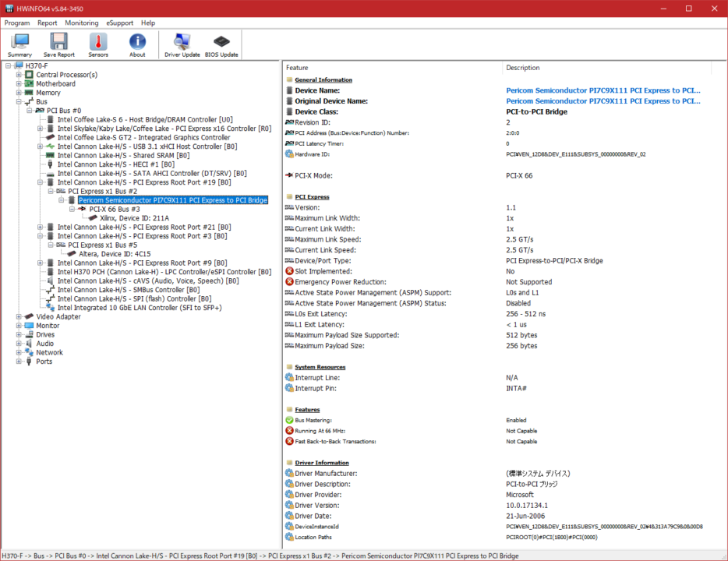Open the Original Device Name Pericom link
Screen dimensions: 728x561
point(603,101)
